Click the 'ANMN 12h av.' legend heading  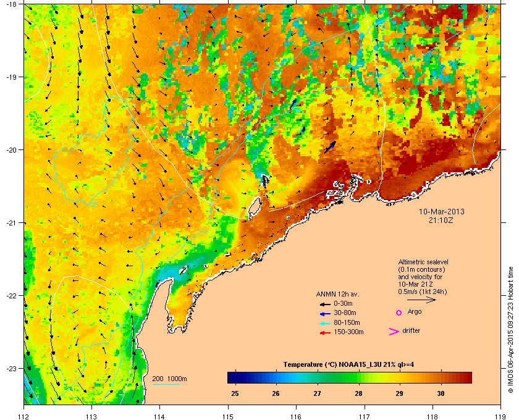337,294
